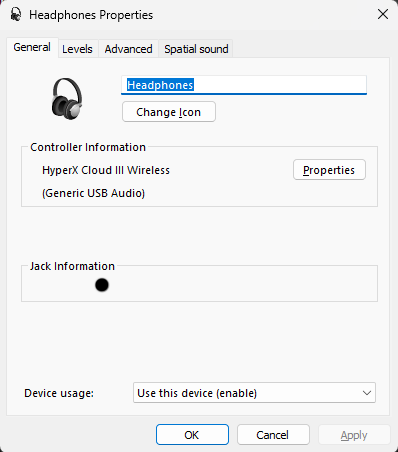Image resolution: width=398 pixels, height=452 pixels.
Task: Click the Headphones Properties window title
Action: [91, 15]
